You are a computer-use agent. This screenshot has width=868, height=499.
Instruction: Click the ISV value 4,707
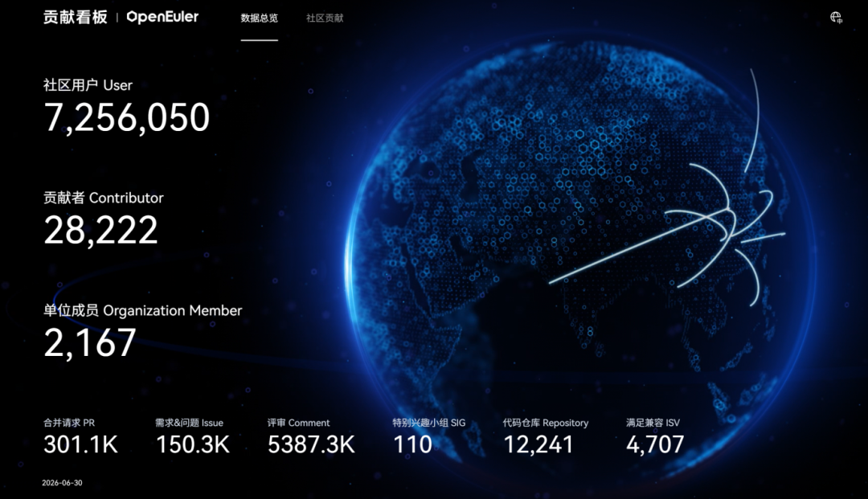click(x=656, y=445)
